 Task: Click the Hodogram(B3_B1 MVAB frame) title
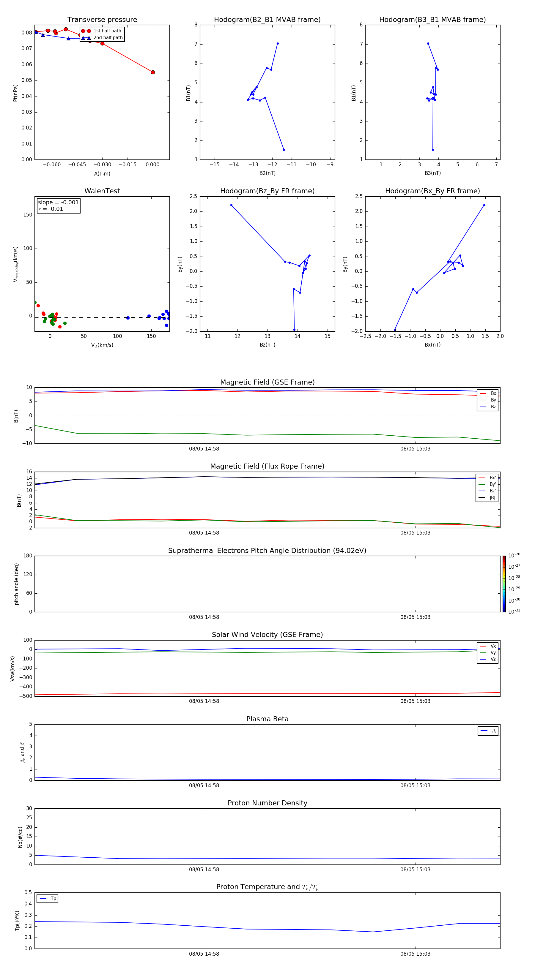pos(432,20)
